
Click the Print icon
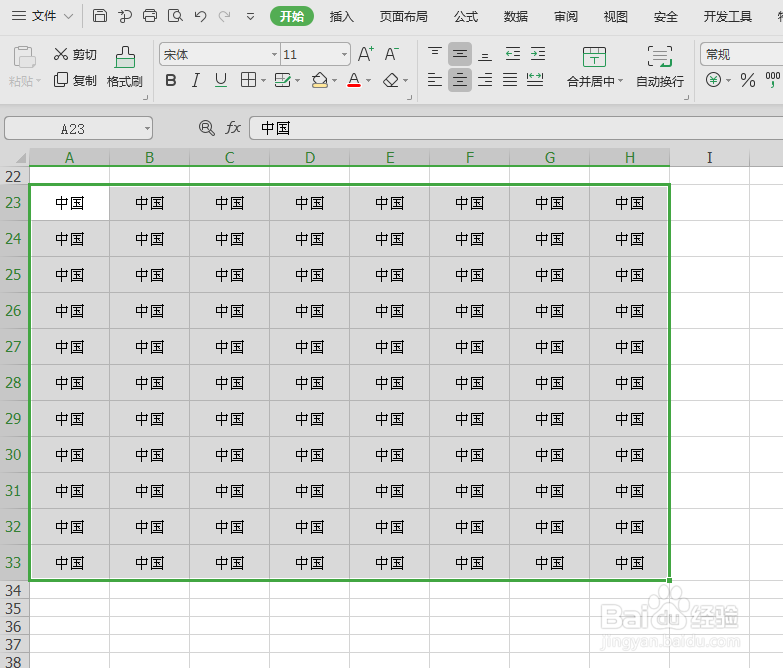(x=150, y=16)
